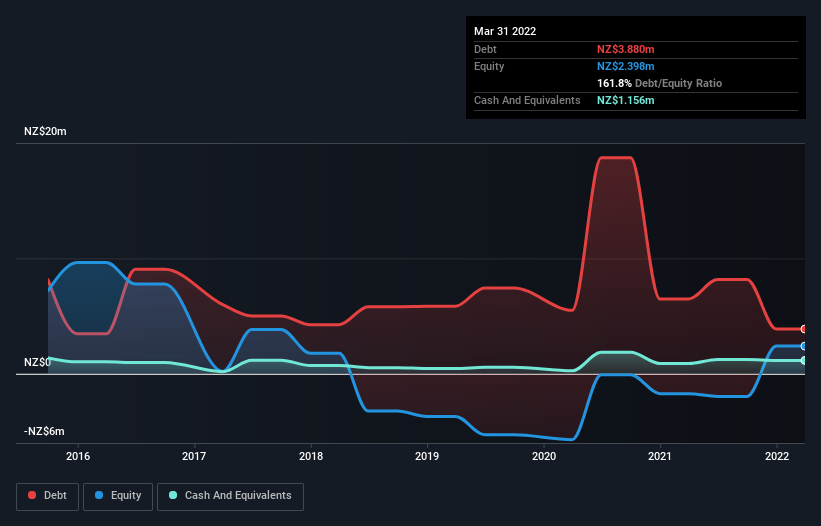Click the 2019 x-axis label
Screen dimensions: 821x526
point(427,456)
